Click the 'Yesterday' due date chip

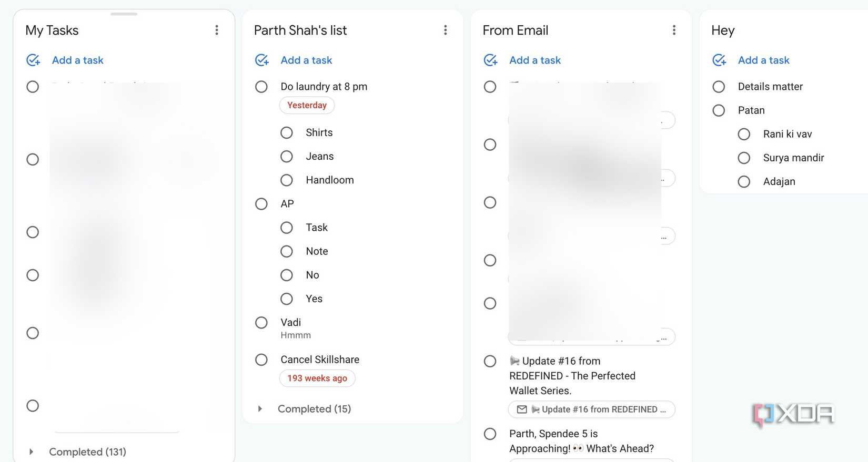(307, 105)
